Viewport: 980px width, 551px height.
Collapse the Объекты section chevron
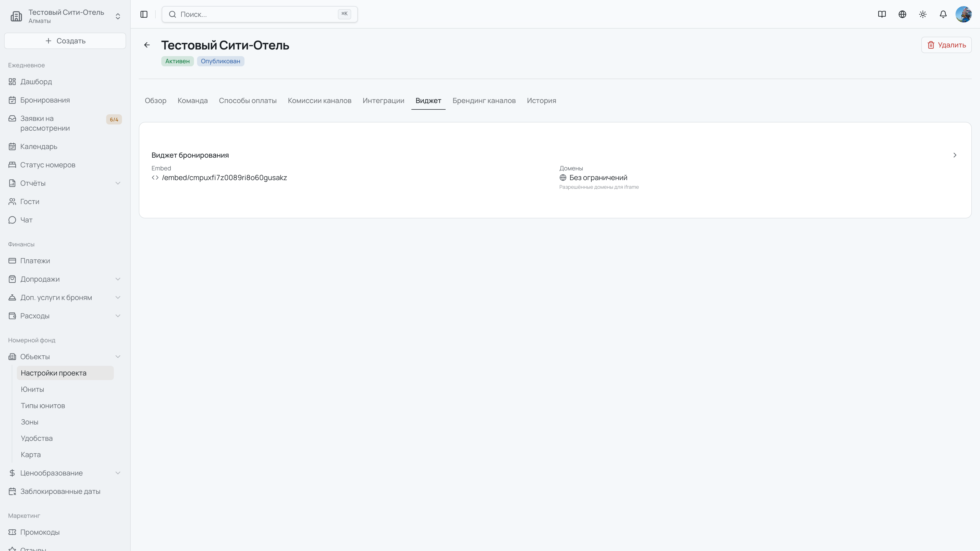point(118,357)
